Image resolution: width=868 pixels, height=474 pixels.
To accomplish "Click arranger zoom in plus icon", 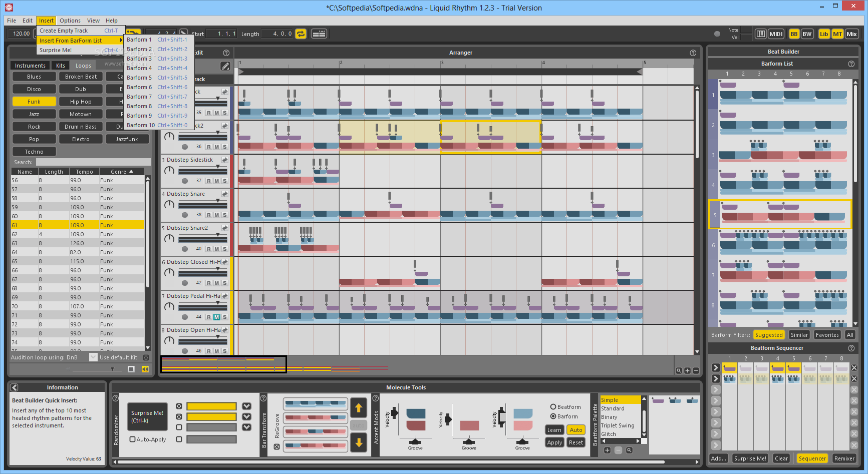I will click(687, 370).
